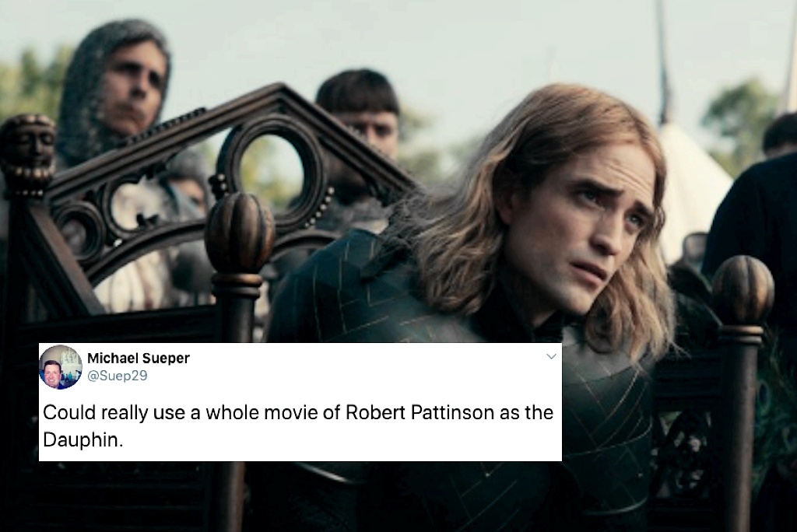
Task: Open the @Suep29 handle link
Action: 118,376
